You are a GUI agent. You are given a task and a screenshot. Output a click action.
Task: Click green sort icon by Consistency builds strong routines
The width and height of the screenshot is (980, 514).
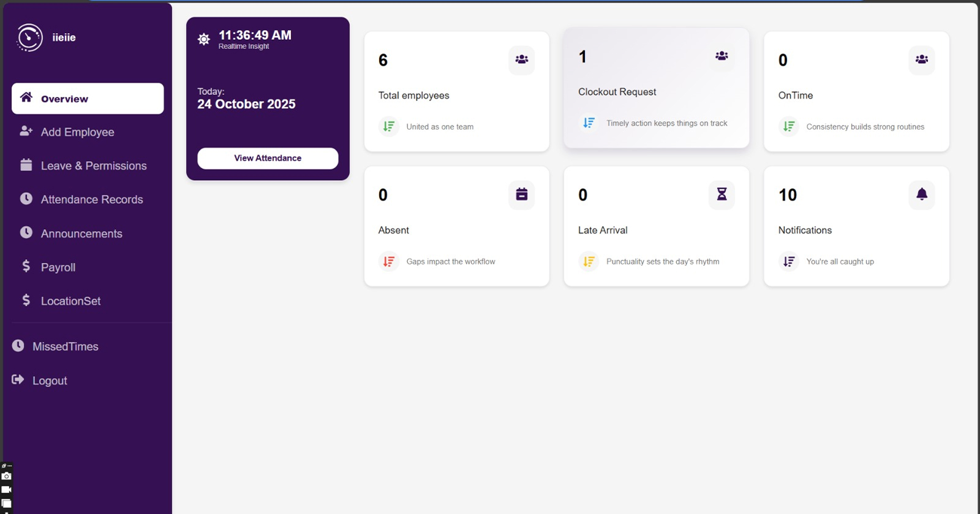(x=789, y=126)
